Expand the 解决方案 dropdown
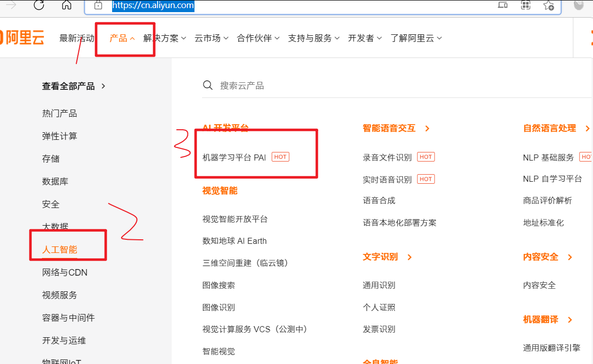The image size is (593, 364). [x=165, y=38]
